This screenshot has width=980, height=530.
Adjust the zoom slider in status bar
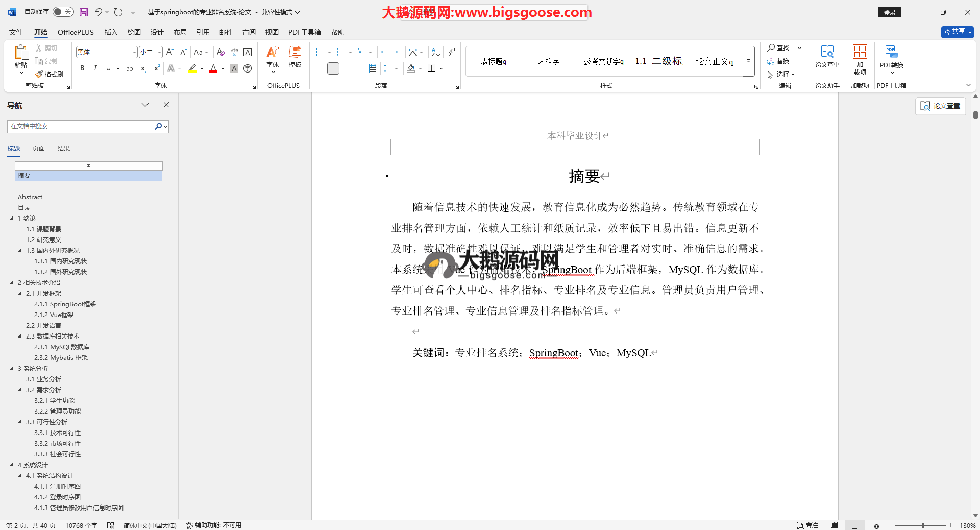coord(922,525)
